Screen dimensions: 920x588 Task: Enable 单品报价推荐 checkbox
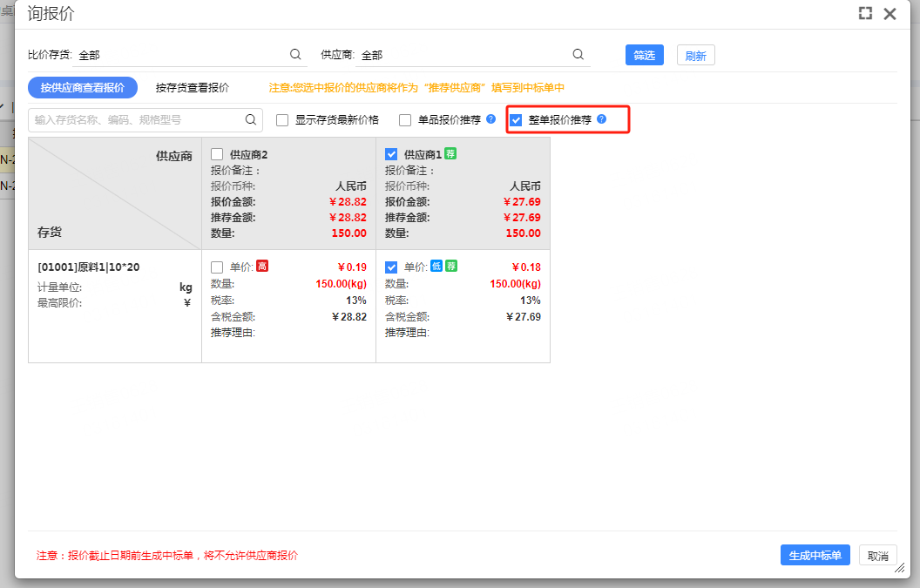405,120
